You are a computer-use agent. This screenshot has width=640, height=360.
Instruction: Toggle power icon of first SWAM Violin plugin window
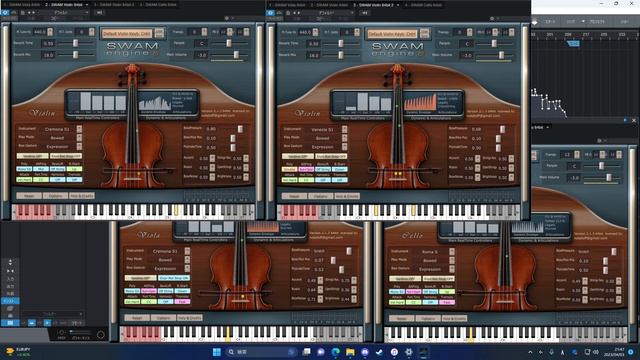tap(5, 13)
